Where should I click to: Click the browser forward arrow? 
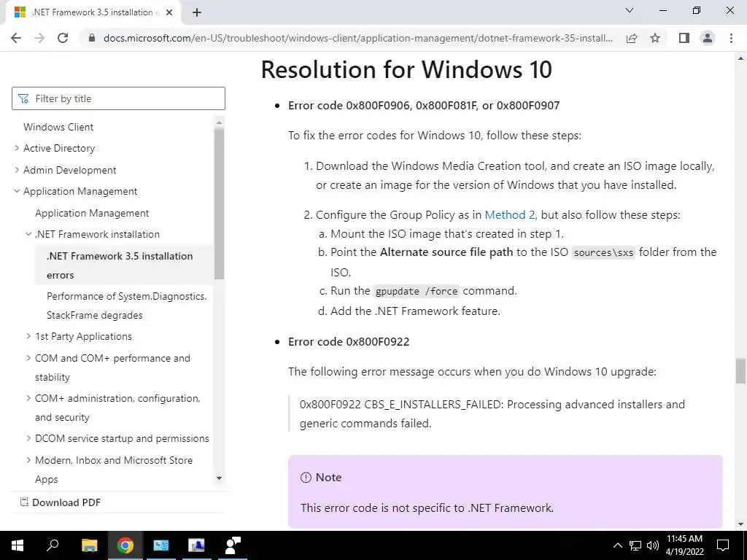coord(39,38)
